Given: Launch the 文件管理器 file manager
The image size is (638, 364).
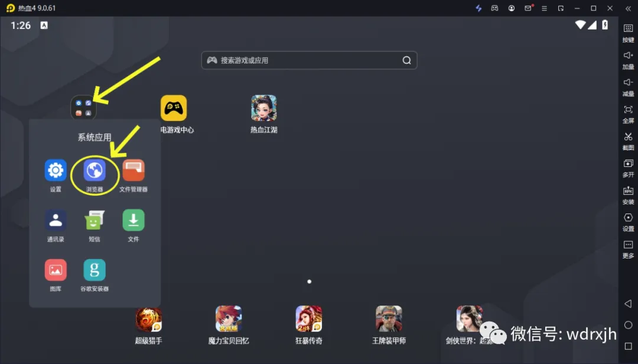Looking at the screenshot, I should coord(134,171).
